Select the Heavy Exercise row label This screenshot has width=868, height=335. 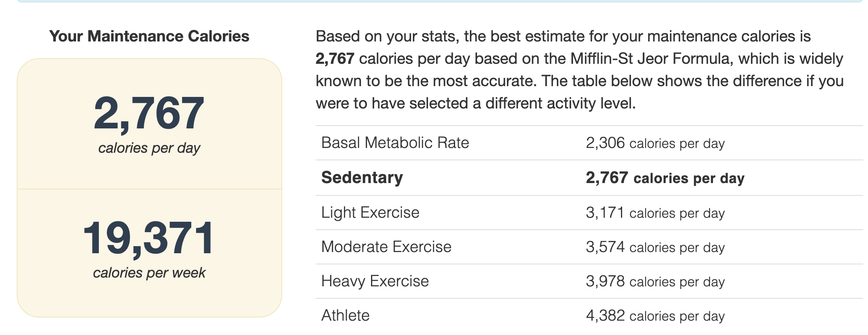click(375, 281)
